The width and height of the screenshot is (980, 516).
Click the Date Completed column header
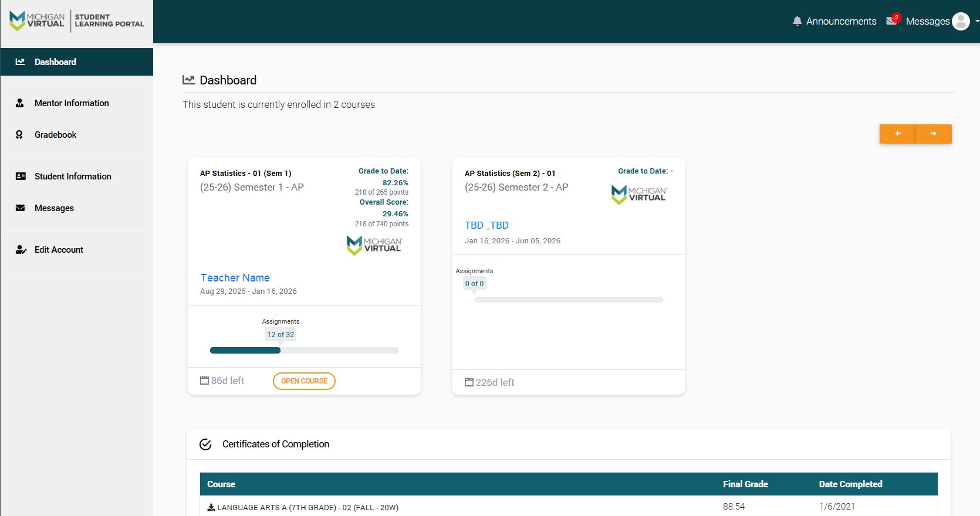[851, 484]
